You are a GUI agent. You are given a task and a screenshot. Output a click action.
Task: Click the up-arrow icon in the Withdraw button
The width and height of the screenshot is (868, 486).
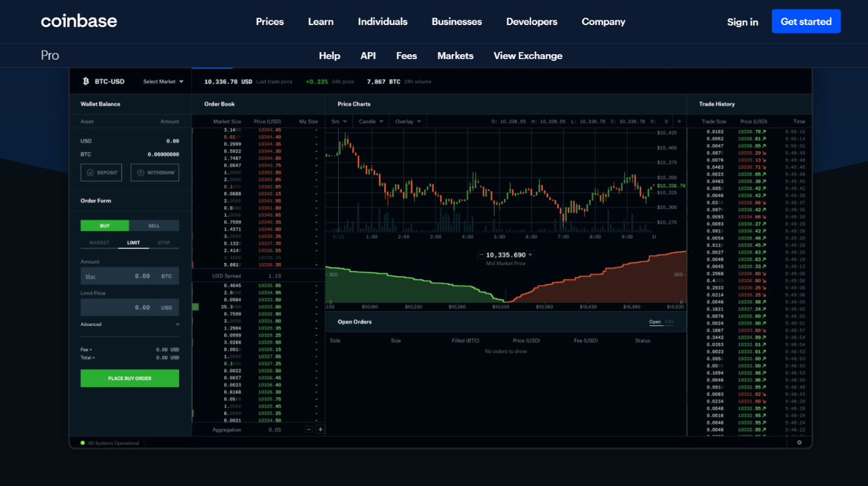(140, 172)
